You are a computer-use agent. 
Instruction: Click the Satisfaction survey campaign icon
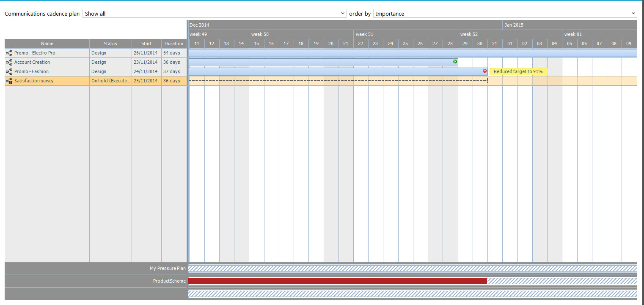pos(9,81)
